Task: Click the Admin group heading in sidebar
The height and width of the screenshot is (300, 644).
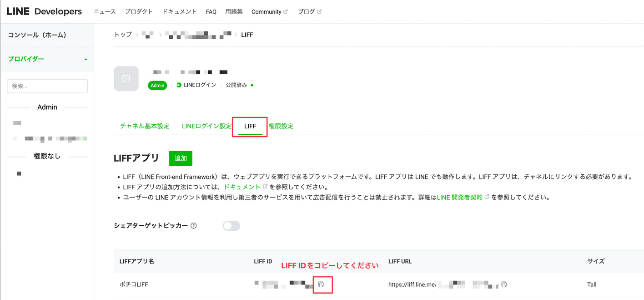Action: [47, 107]
